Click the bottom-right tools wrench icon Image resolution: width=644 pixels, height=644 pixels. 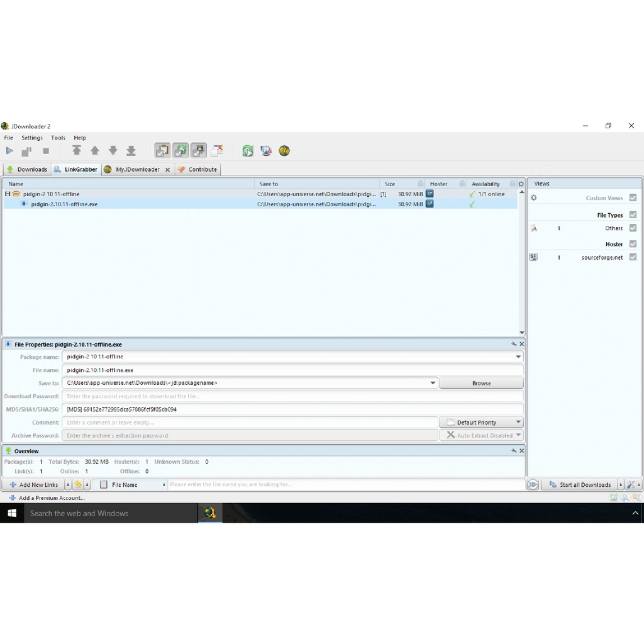tap(630, 485)
